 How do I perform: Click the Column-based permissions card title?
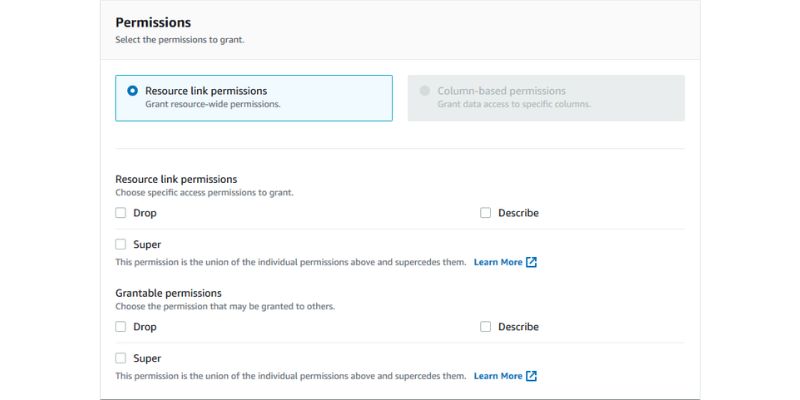pos(502,91)
